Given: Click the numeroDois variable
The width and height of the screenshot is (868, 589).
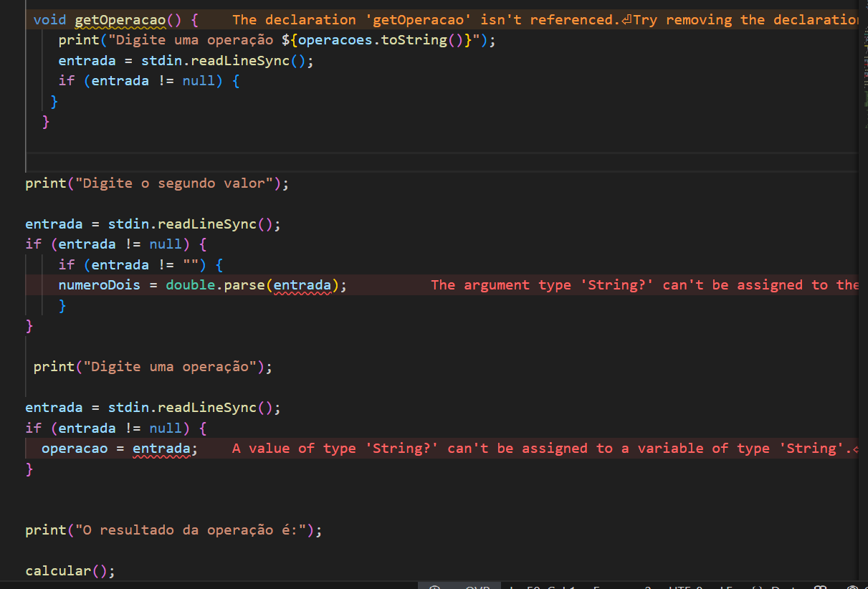Looking at the screenshot, I should point(100,285).
